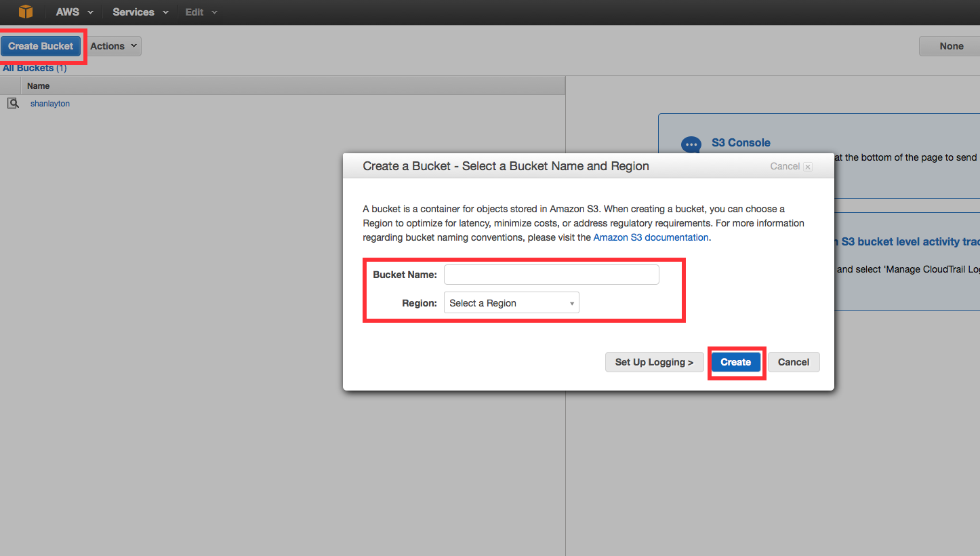
Task: Click the S3 Console speech bubble icon
Action: [x=691, y=144]
